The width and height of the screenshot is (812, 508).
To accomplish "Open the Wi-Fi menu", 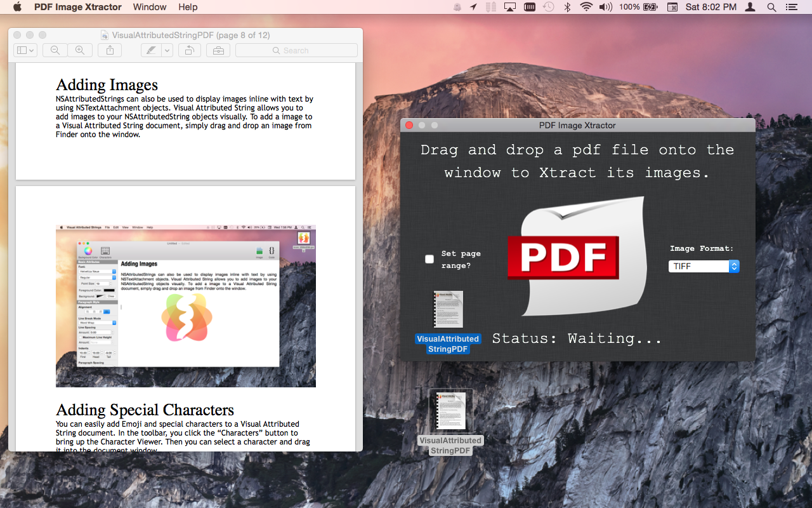I will pos(586,7).
